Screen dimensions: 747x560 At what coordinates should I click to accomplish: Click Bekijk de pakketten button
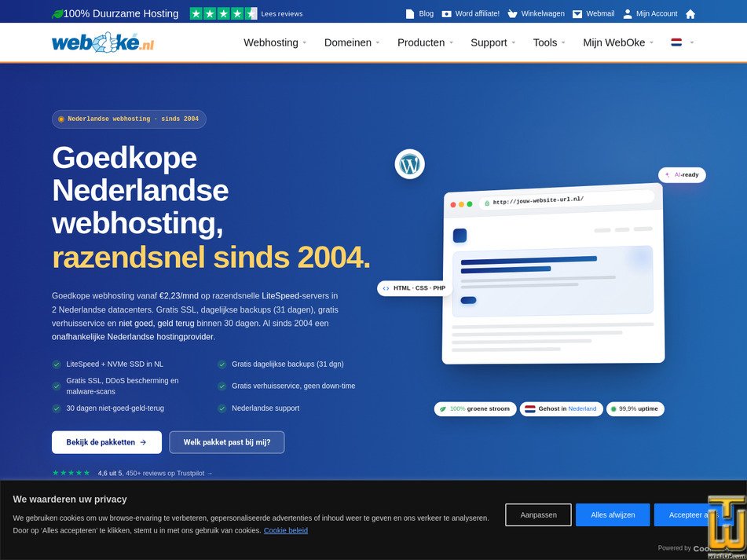coord(107,442)
